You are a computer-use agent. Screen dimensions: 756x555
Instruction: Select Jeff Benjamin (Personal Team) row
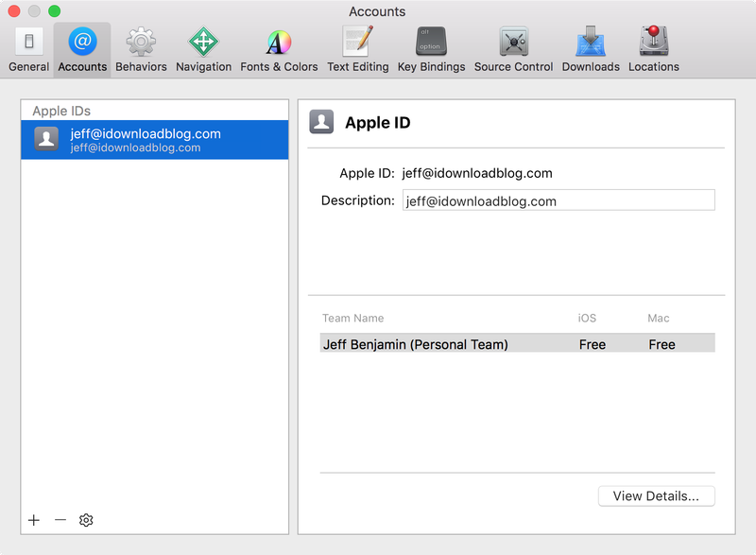517,344
